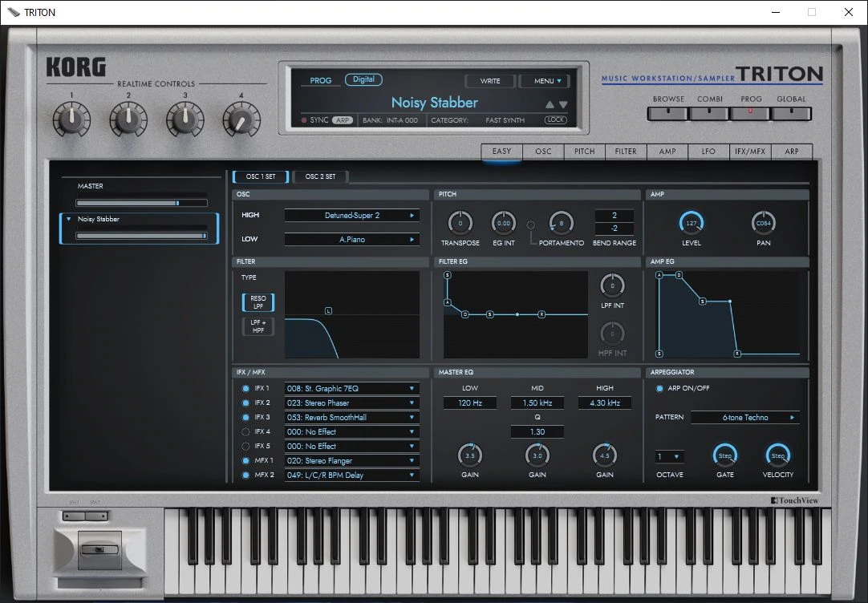
Task: Click the Master EQ High gain knob
Action: [x=605, y=455]
